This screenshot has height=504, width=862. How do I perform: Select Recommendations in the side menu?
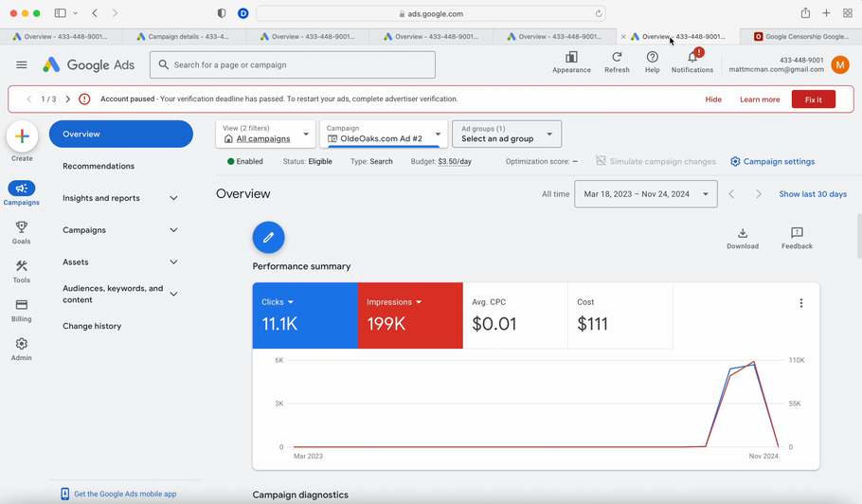[99, 166]
